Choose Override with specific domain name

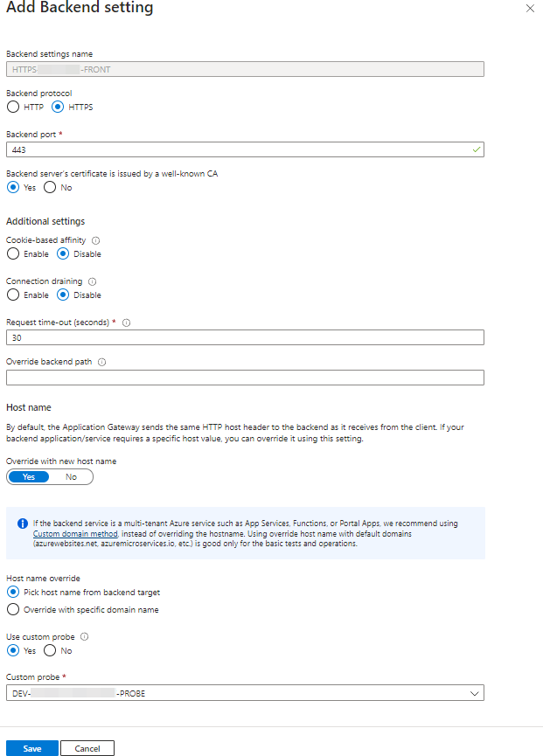coord(13,609)
